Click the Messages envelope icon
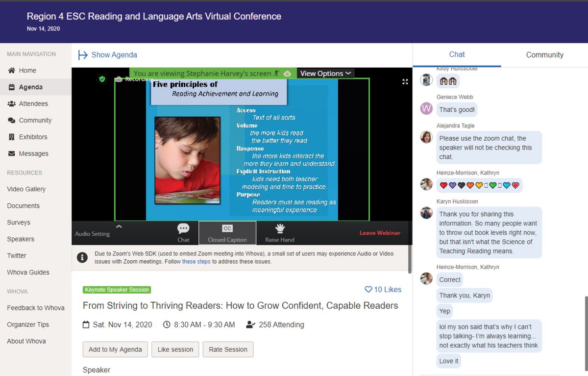588x376 pixels. [11, 153]
